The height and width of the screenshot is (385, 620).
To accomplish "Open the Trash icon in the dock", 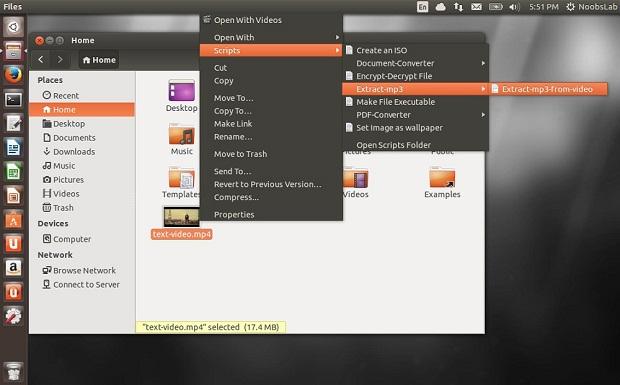I will [x=13, y=372].
